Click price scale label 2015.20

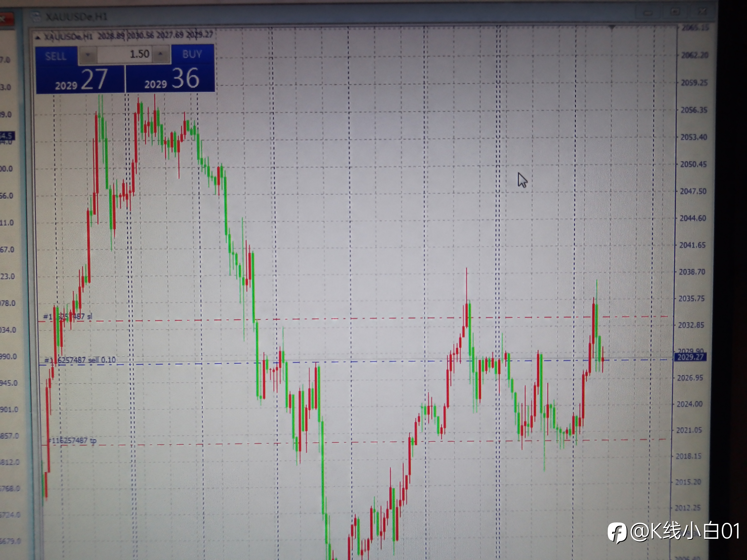point(688,482)
